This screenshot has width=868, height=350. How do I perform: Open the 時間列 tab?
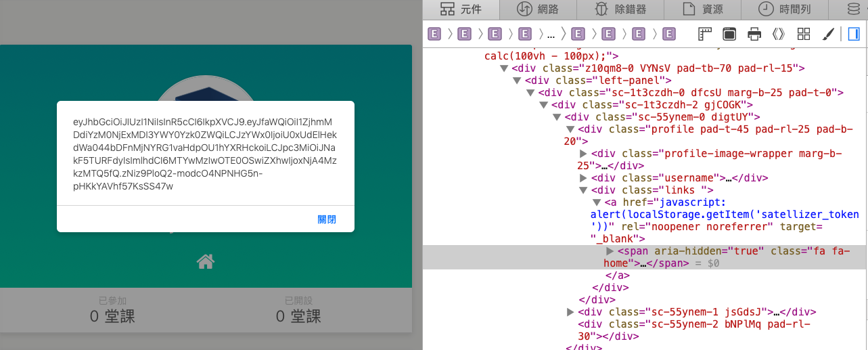[784, 9]
